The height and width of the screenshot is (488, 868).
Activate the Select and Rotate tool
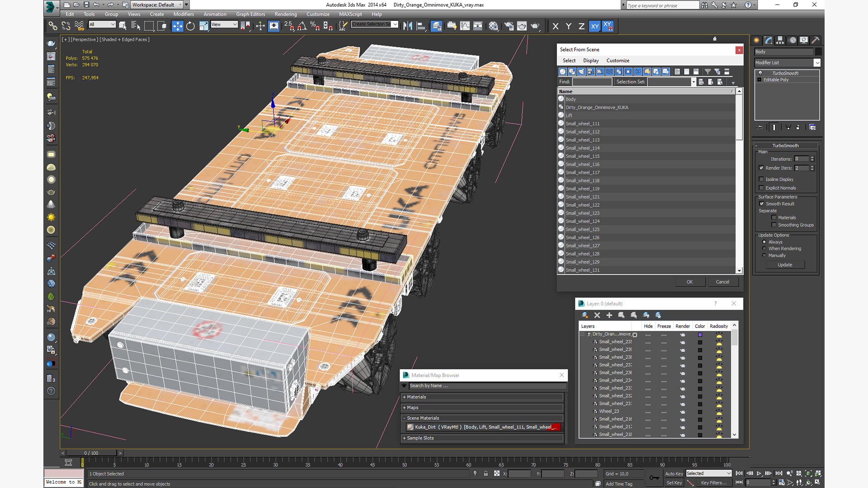tap(190, 26)
